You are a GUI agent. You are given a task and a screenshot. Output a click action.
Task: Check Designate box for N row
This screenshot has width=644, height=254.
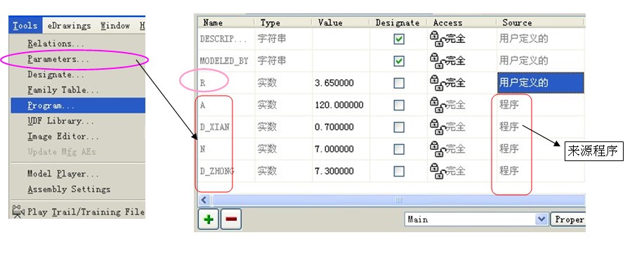coord(399,149)
